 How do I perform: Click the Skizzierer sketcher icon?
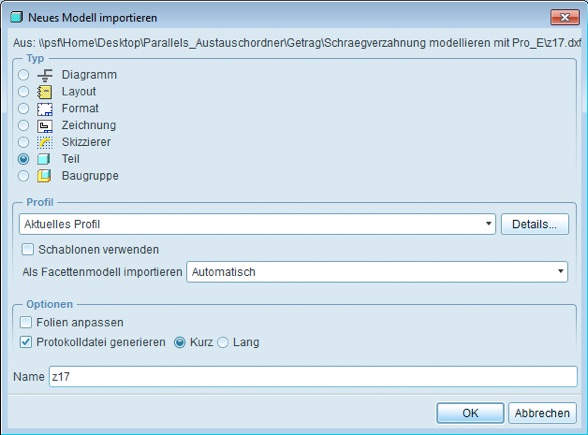tap(45, 142)
